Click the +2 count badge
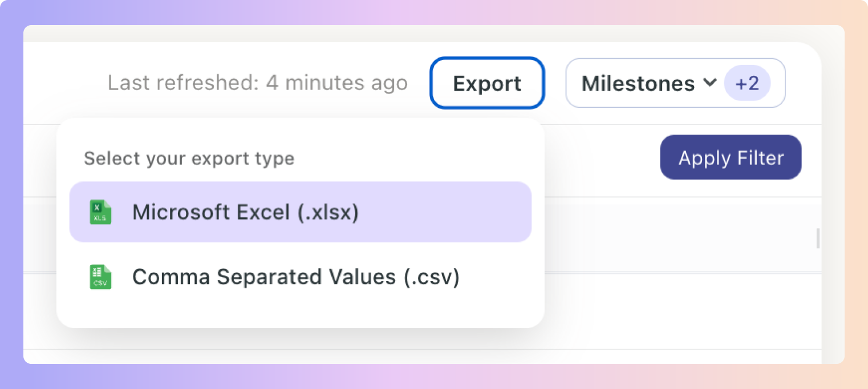This screenshot has width=868, height=389. click(747, 83)
